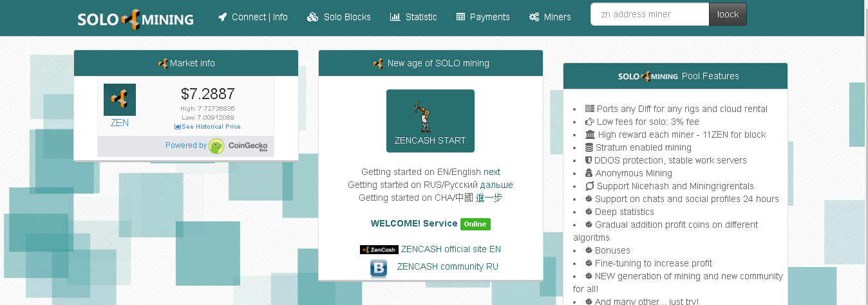Viewport: 868px width, 305px height.
Task: Click the bar chart icon beside Statistic
Action: coord(395,17)
